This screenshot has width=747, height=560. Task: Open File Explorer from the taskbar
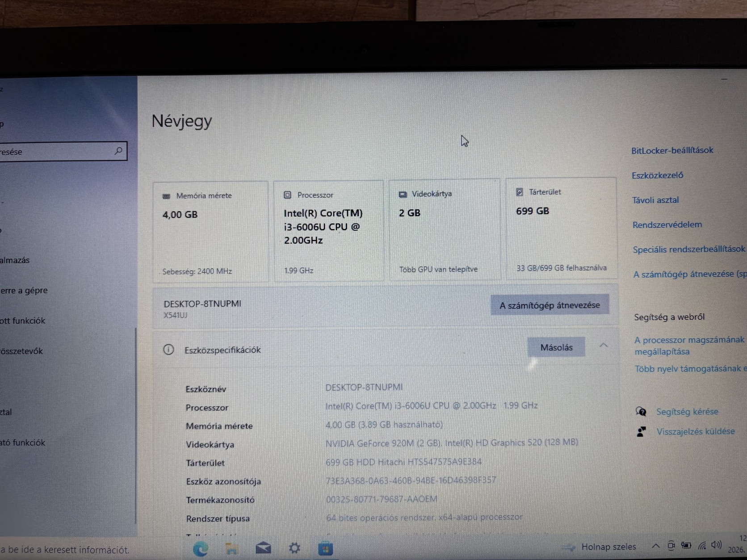pyautogui.click(x=231, y=548)
